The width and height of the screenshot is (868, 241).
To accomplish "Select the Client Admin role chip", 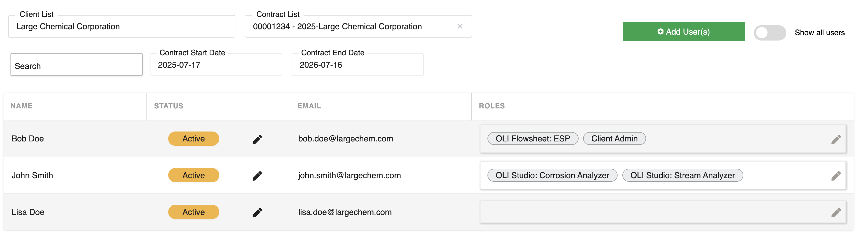I will pyautogui.click(x=614, y=138).
